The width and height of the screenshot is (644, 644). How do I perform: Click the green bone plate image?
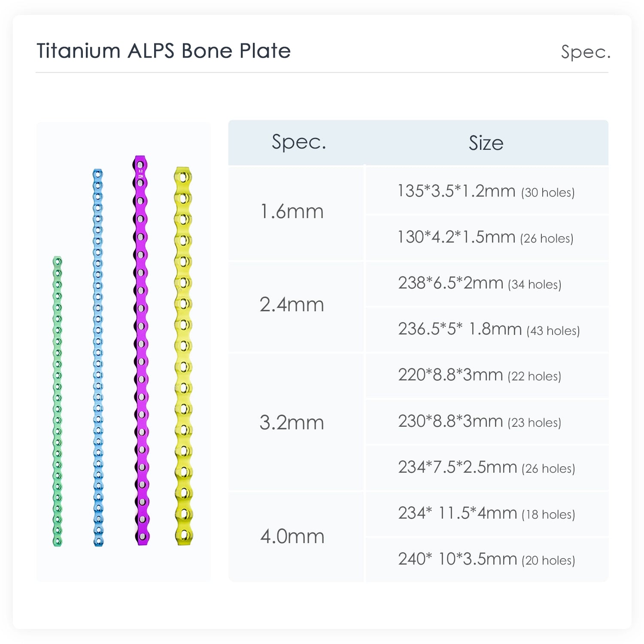coord(57,401)
